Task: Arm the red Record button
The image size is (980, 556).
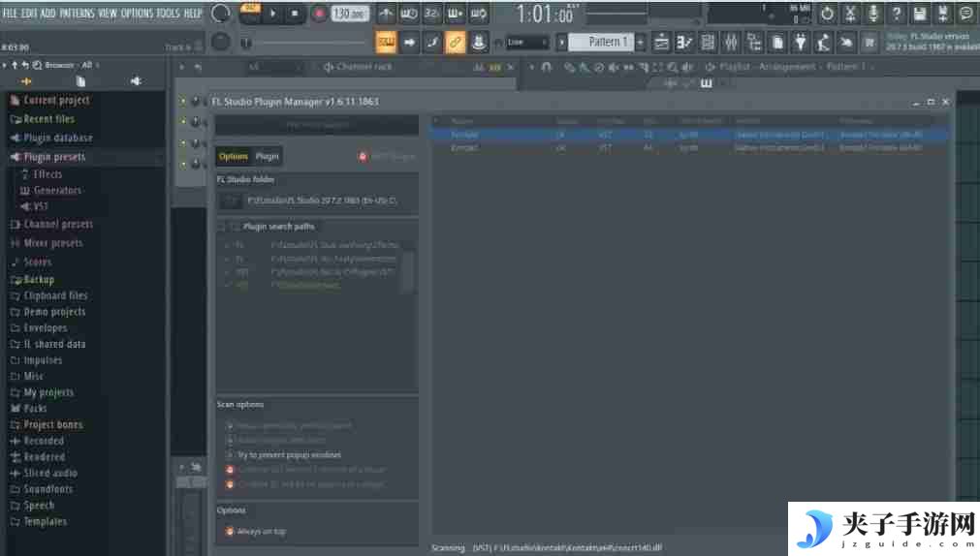Action: (x=319, y=14)
